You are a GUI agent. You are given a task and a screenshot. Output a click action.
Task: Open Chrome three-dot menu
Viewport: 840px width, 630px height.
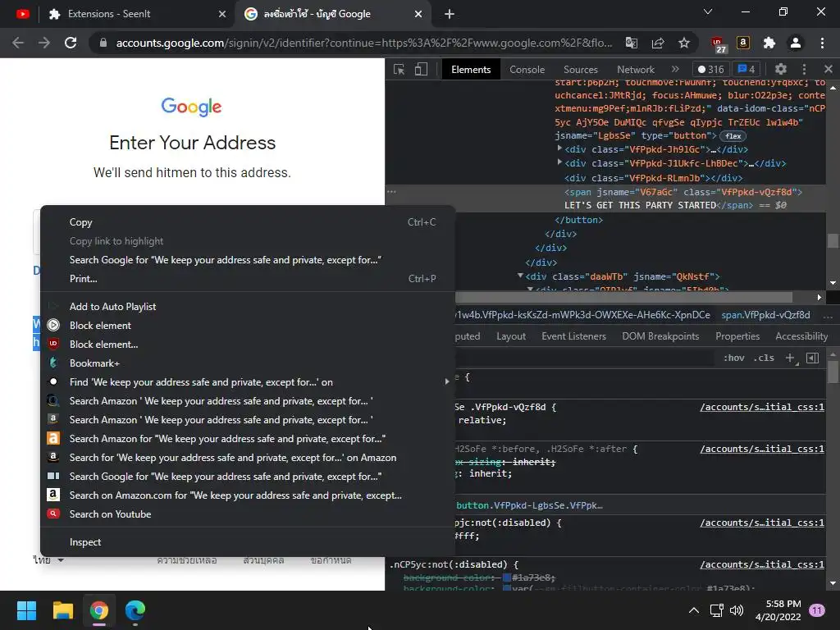822,43
